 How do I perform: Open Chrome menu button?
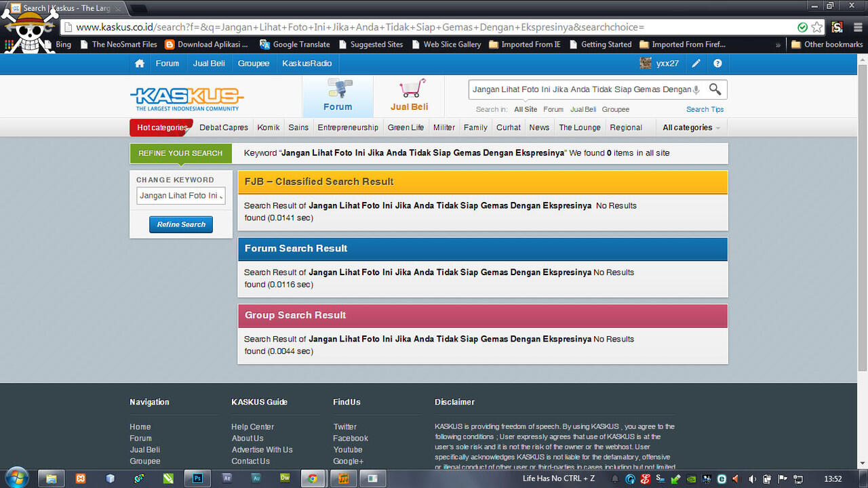tap(856, 27)
